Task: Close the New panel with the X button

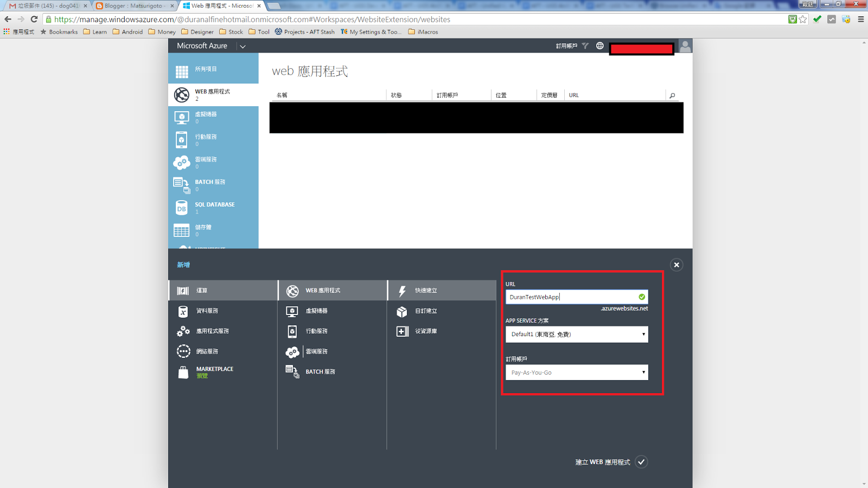Action: (x=676, y=265)
